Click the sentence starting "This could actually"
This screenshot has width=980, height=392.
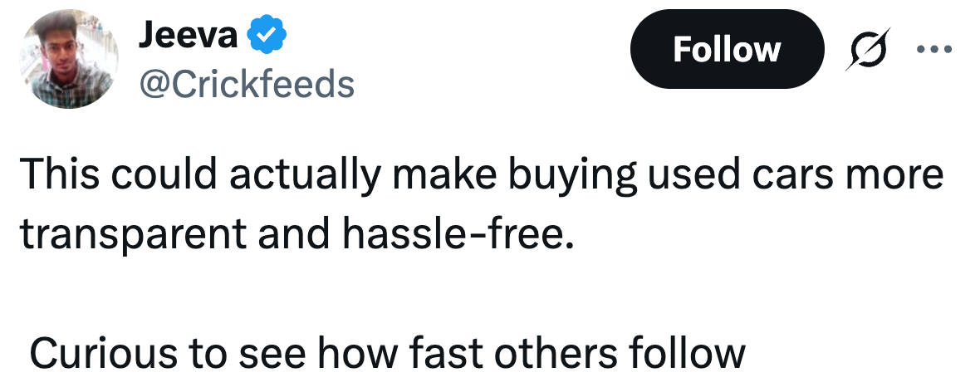[482, 177]
